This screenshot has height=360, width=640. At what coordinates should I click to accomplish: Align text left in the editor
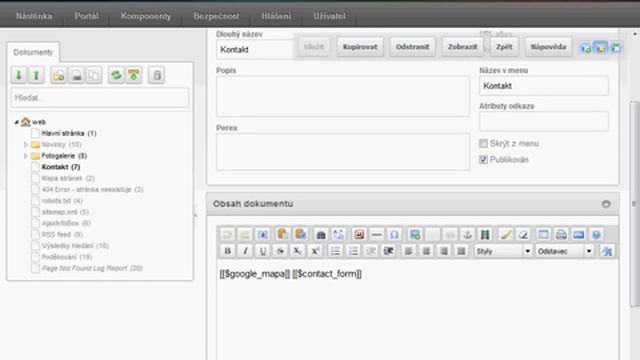409,251
